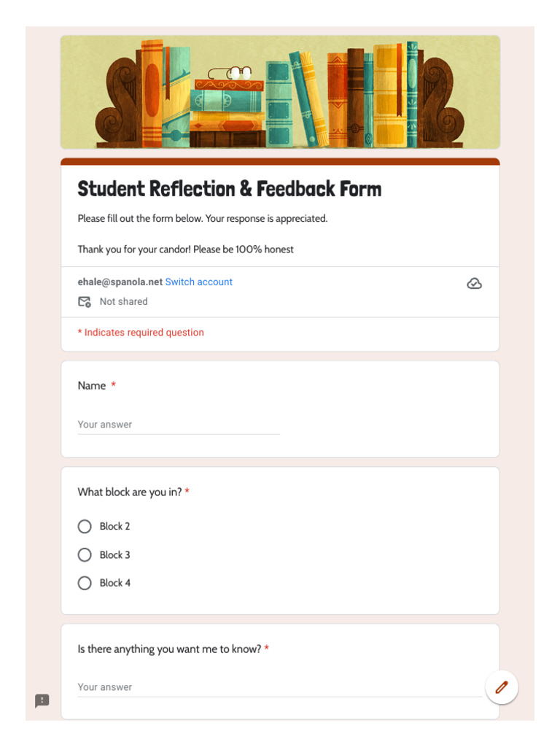Select the Block 2 radio button
The image size is (560, 747).
coord(85,527)
